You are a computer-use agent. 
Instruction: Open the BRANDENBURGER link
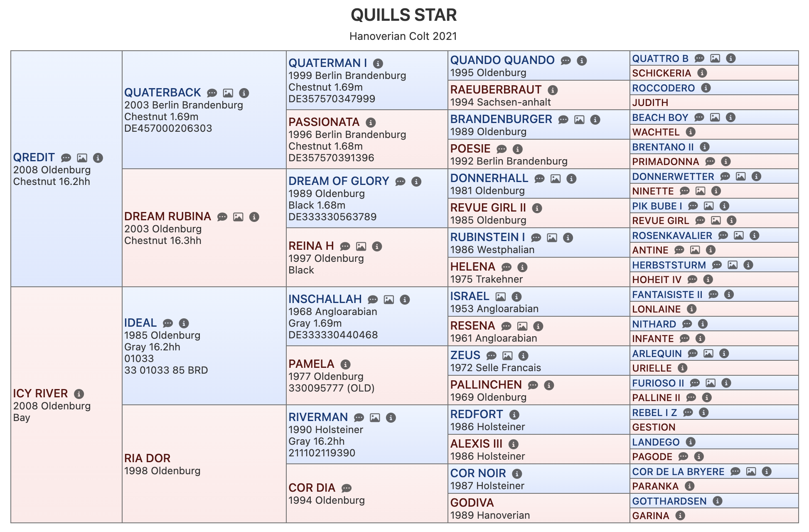pyautogui.click(x=501, y=119)
